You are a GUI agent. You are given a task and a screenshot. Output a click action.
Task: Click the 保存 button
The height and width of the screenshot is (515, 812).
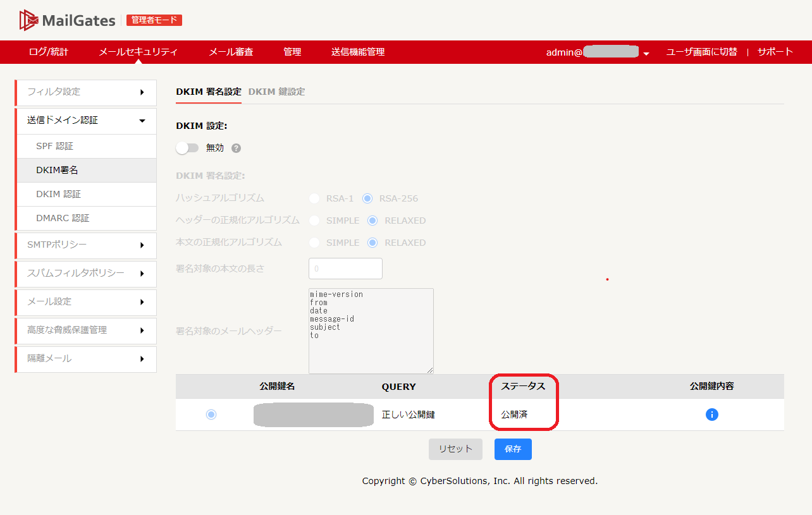click(513, 449)
